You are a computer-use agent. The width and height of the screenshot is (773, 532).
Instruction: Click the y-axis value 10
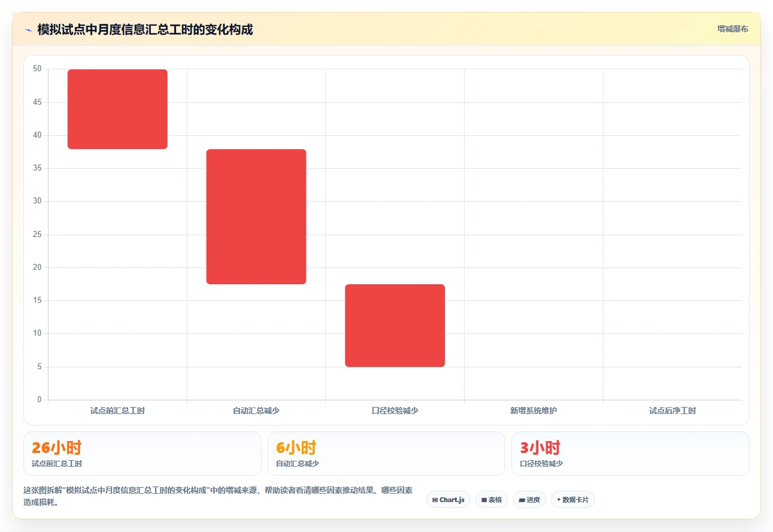37,333
